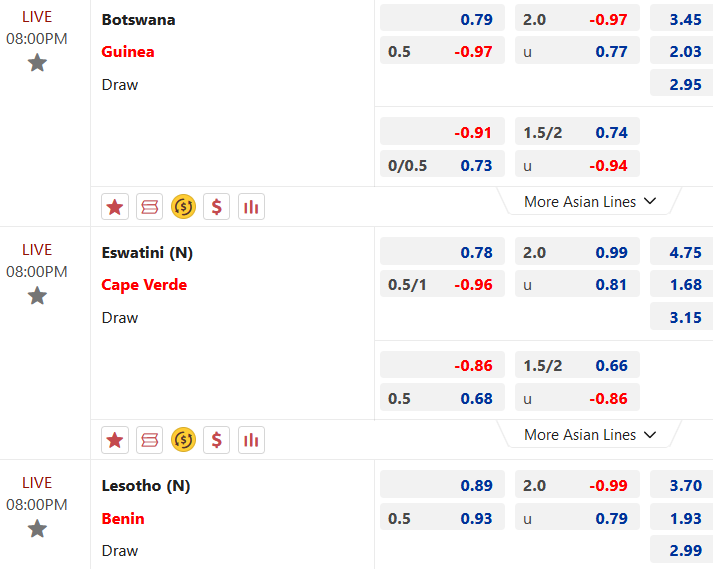Toggle gray favorite star for Eswatini vs Cape Verde
This screenshot has height=569, width=713.
37,296
